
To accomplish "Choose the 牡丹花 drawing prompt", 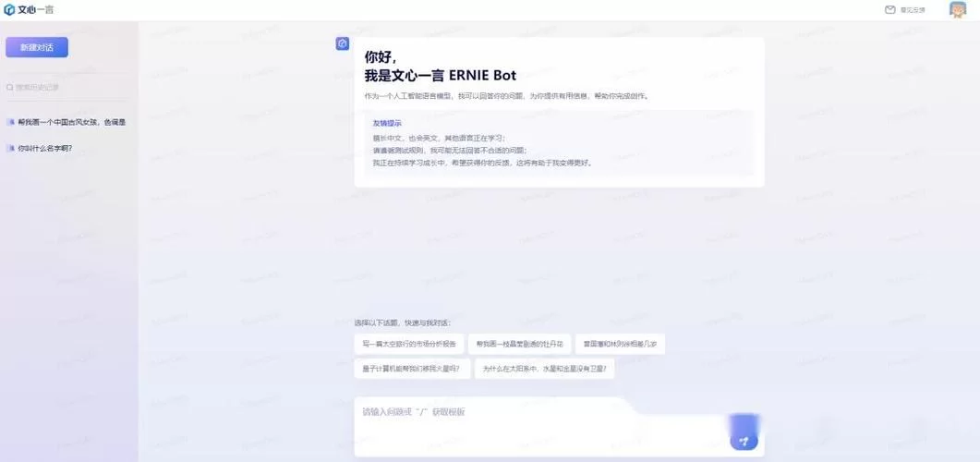I will (519, 344).
